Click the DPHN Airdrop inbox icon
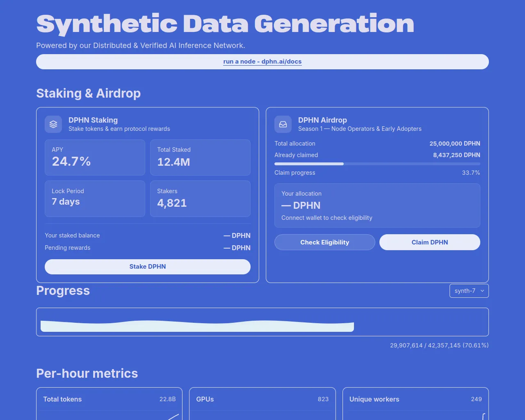Screen dimensions: 525x420 [x=283, y=124]
